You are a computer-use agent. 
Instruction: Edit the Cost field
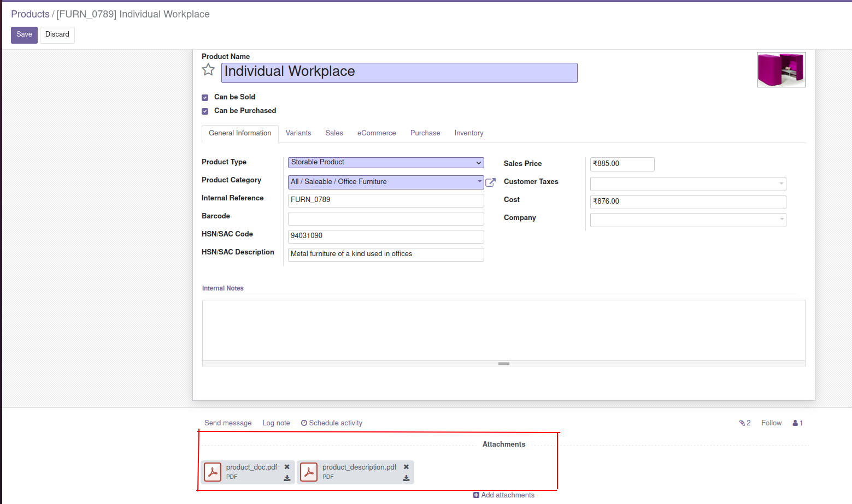688,201
